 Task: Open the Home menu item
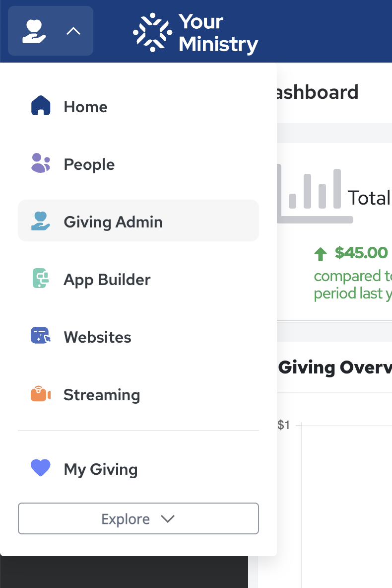85,107
